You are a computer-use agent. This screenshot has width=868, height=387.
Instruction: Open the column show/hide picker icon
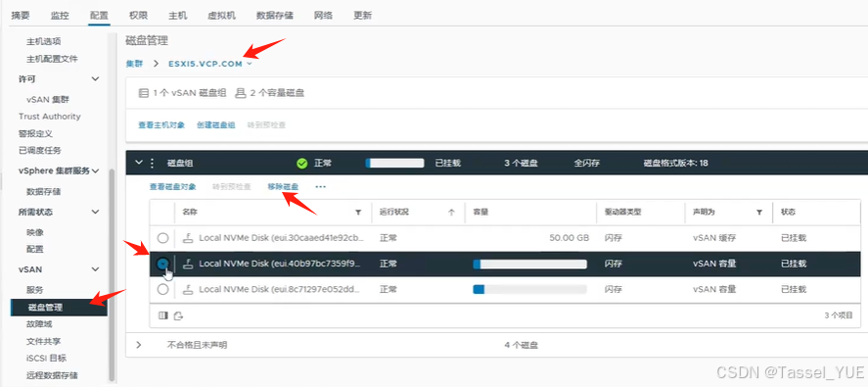point(162,315)
